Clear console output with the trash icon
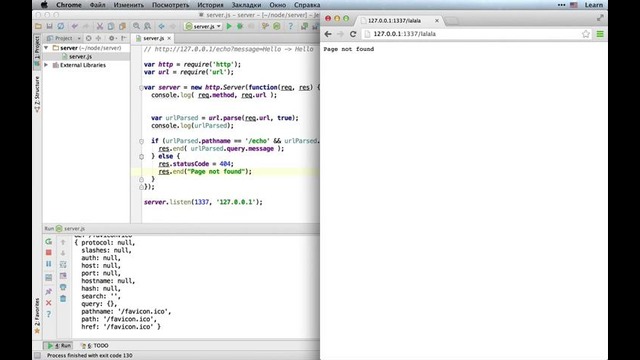Image resolution: width=640 pixels, height=360 pixels. click(63, 299)
